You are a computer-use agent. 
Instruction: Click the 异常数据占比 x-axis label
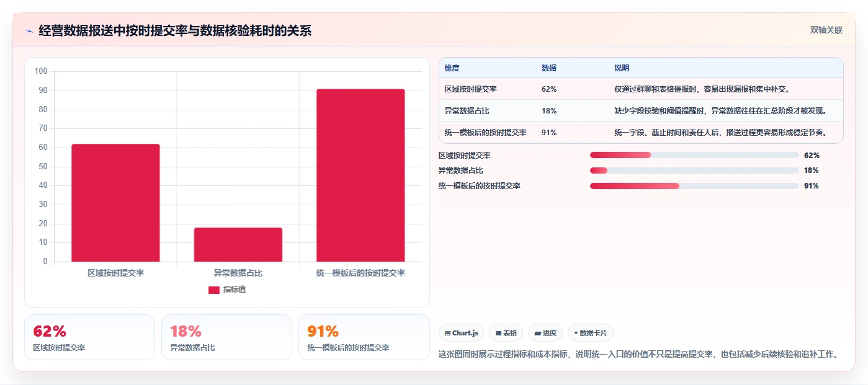pyautogui.click(x=238, y=273)
